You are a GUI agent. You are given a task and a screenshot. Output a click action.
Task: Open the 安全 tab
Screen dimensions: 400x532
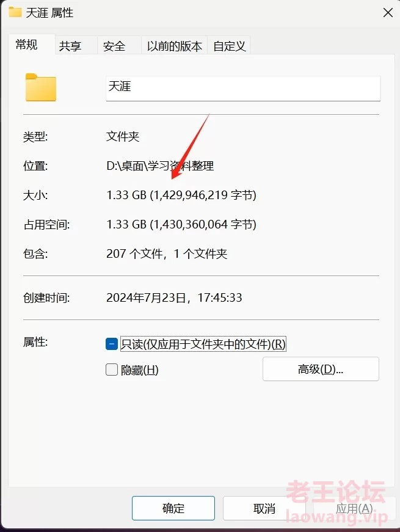tap(114, 45)
